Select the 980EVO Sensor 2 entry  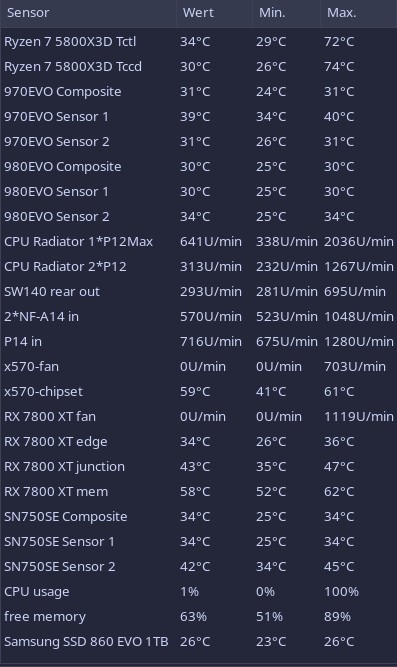(x=198, y=217)
